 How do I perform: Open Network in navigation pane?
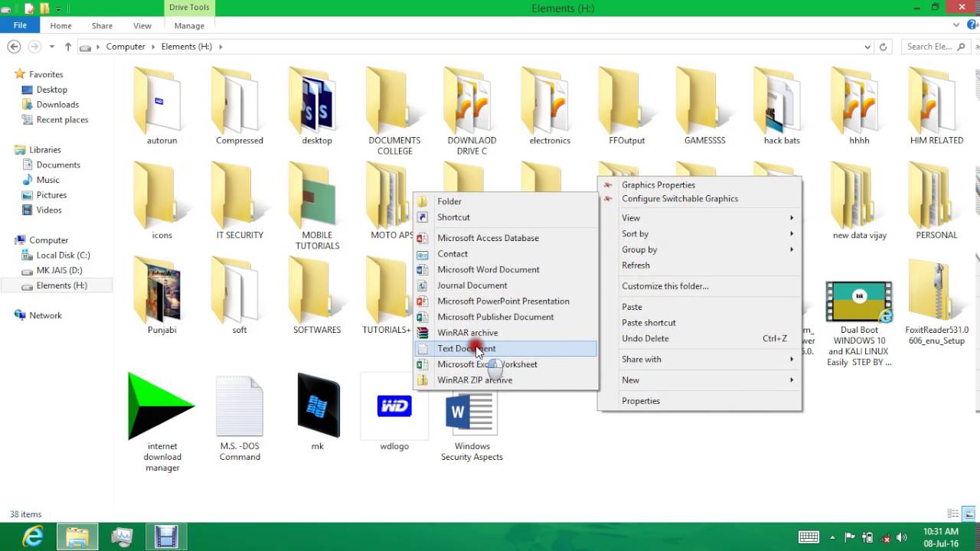[45, 315]
